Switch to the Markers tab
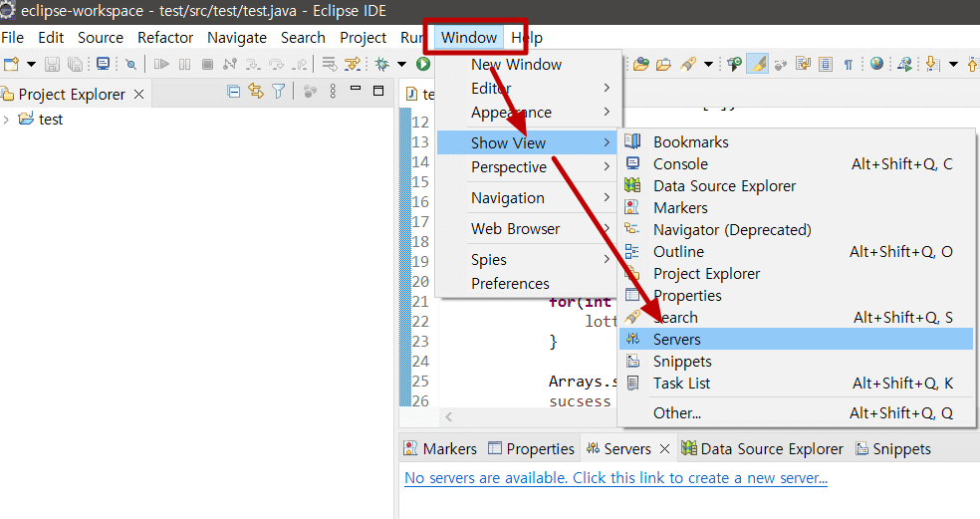This screenshot has height=519, width=980. (x=440, y=449)
